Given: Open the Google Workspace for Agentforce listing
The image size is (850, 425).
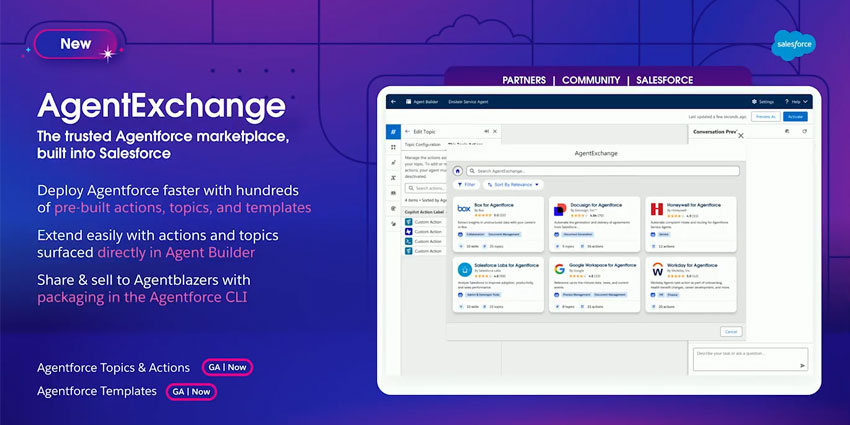Looking at the screenshot, I should 594,285.
